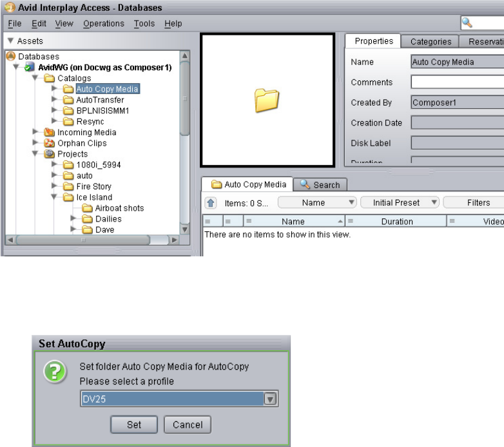
Task: Click the Airboat shots folder icon
Action: coord(87,208)
